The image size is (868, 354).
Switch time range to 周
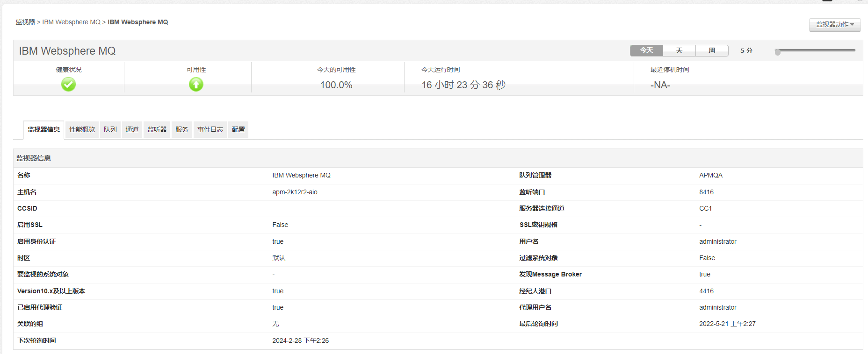tap(712, 50)
